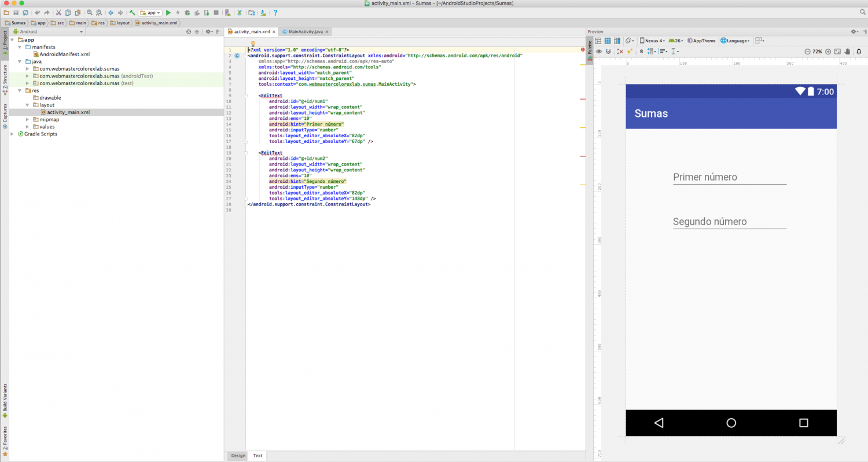Click the Redo arrow icon

(x=47, y=12)
